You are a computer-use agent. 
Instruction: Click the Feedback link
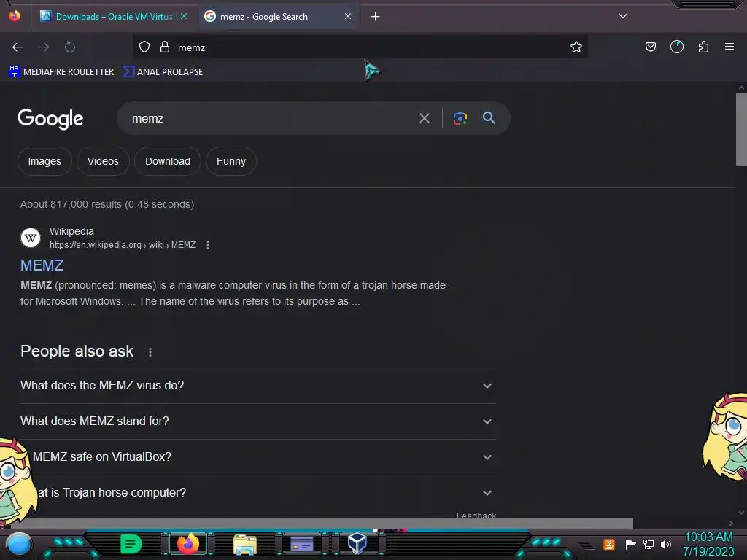point(476,516)
